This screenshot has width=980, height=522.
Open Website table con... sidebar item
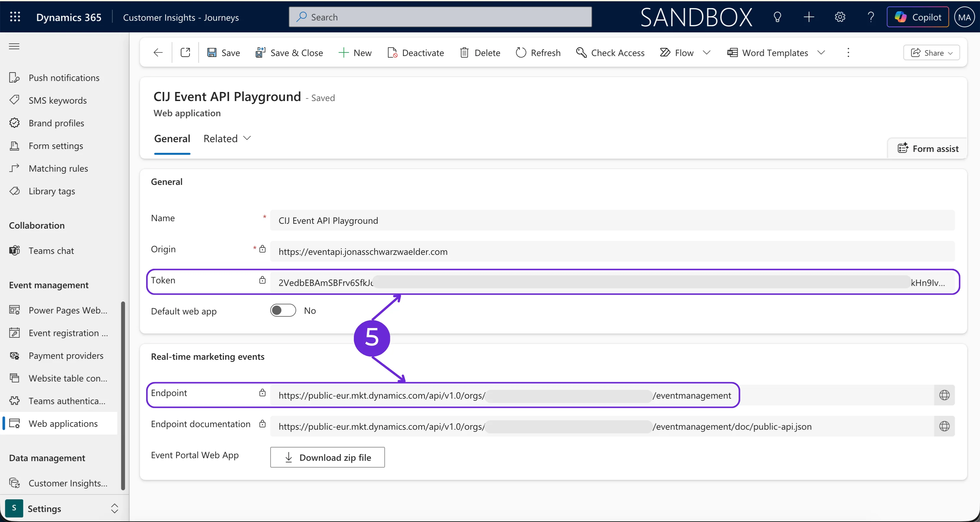pyautogui.click(x=59, y=378)
